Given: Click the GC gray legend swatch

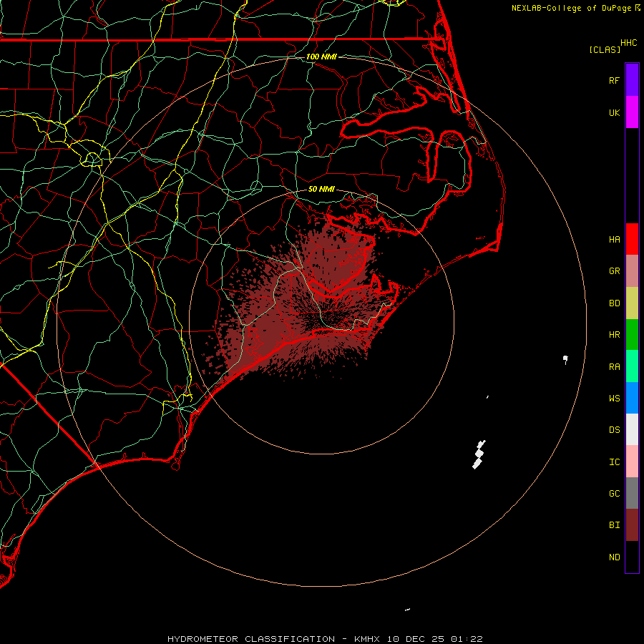Looking at the screenshot, I should point(632,493).
